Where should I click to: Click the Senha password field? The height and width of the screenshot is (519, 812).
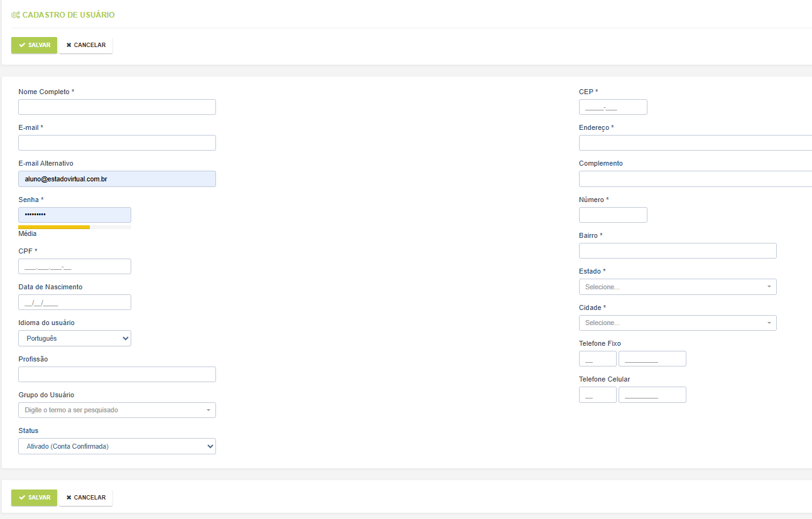tap(75, 215)
